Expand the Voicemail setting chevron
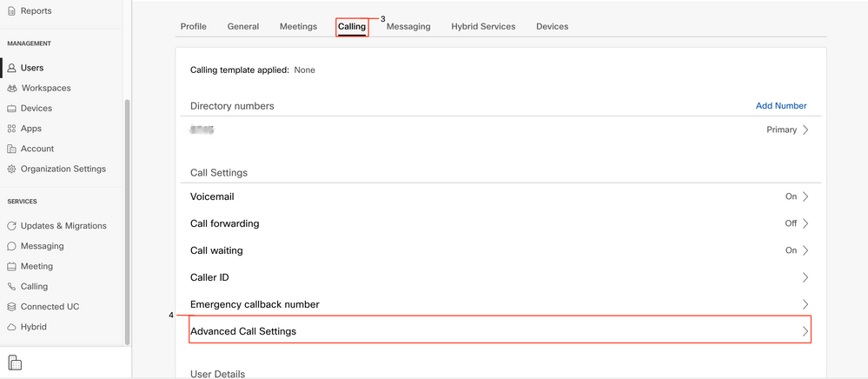This screenshot has height=379, width=868. [x=805, y=196]
